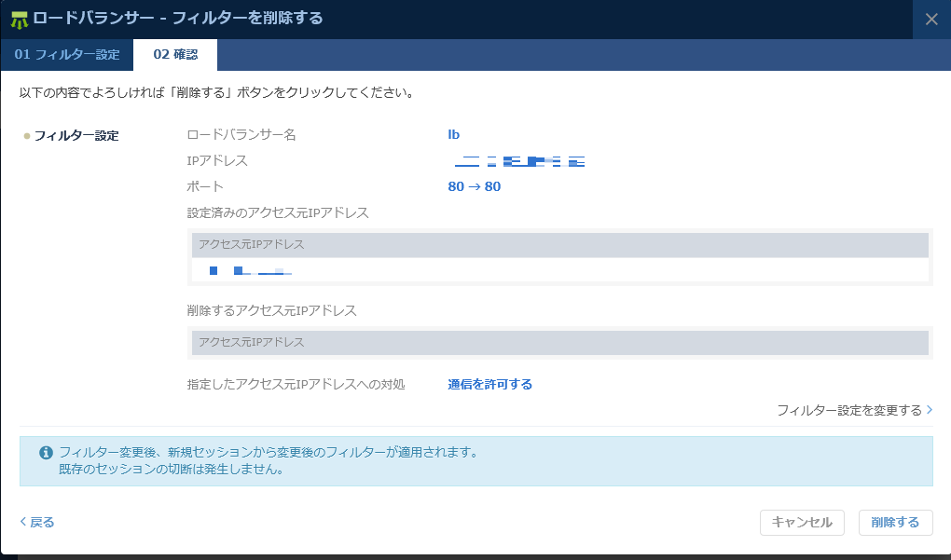This screenshot has width=951, height=560.
Task: Switch to the 01 フィルター設定 tab
Action: tap(65, 55)
